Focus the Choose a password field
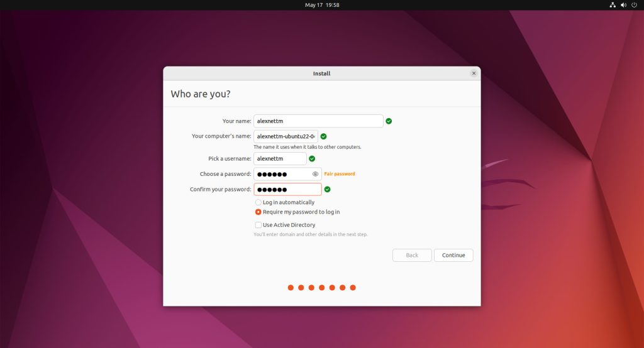This screenshot has height=348, width=644. [287, 174]
